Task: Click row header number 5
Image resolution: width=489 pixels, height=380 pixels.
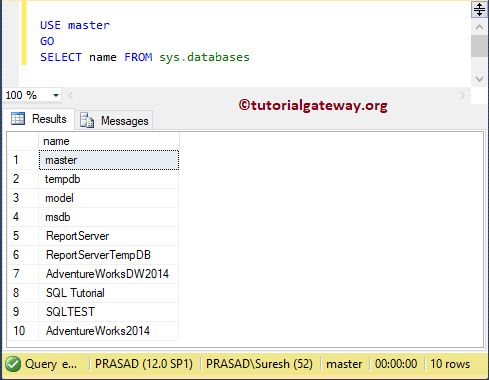Action: pos(23,236)
